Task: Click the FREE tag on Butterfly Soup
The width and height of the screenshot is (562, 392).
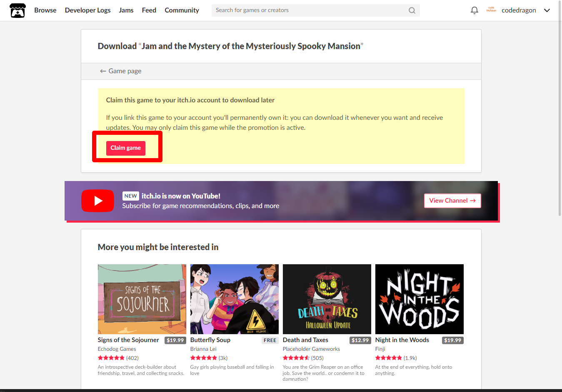Action: pyautogui.click(x=270, y=340)
